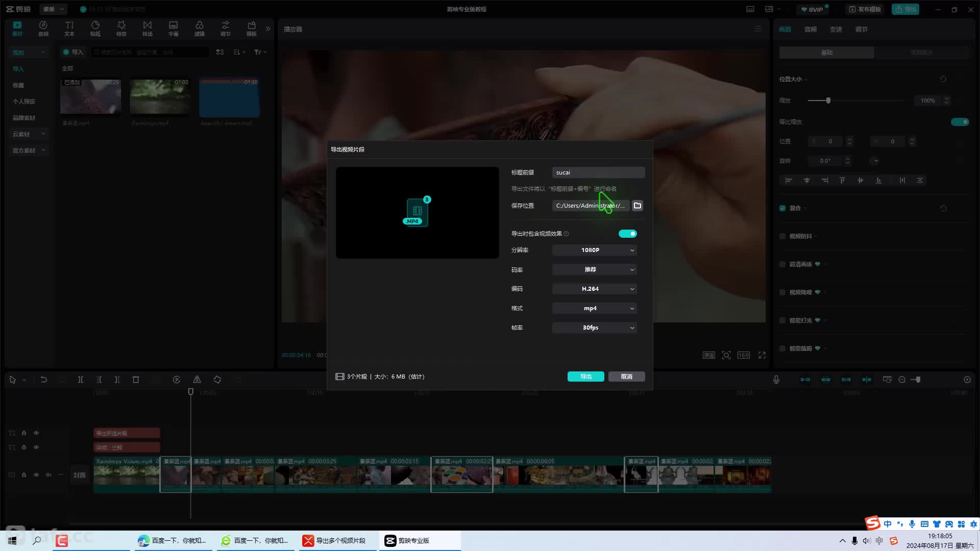Image resolution: width=980 pixels, height=551 pixels.
Task: Select the 基础 sub-tab
Action: click(x=827, y=53)
